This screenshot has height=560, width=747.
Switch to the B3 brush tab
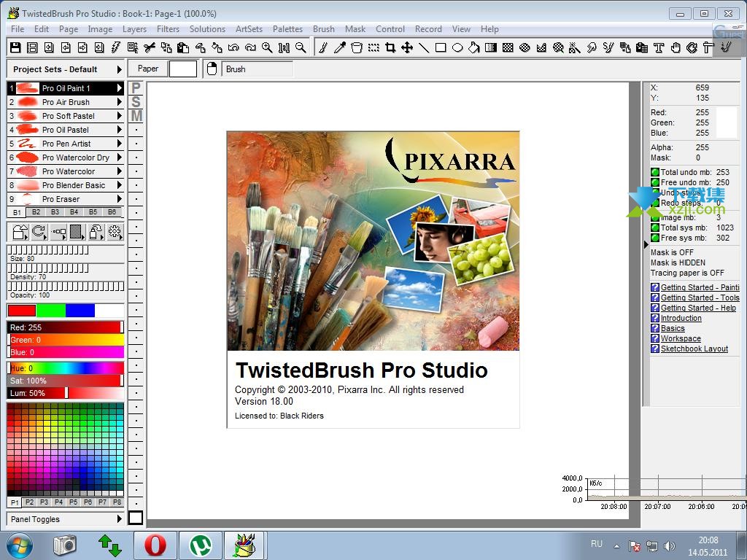tap(55, 212)
